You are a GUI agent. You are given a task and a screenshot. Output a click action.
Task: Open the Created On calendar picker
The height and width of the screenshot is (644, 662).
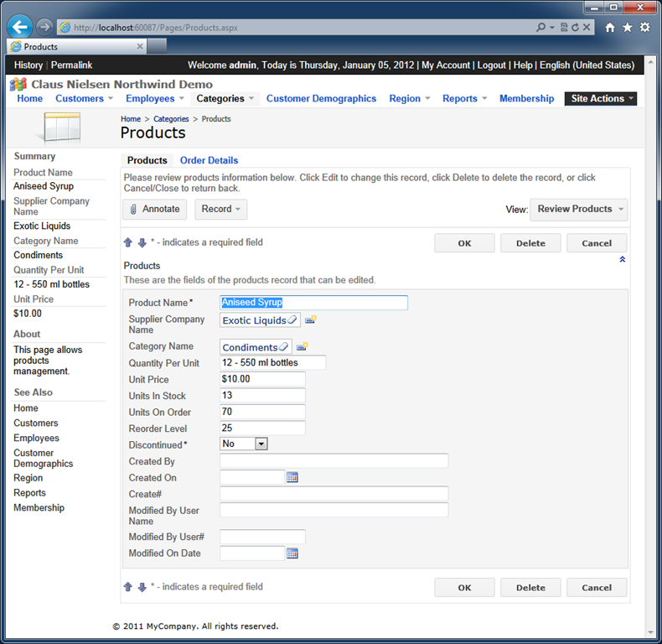pyautogui.click(x=292, y=478)
